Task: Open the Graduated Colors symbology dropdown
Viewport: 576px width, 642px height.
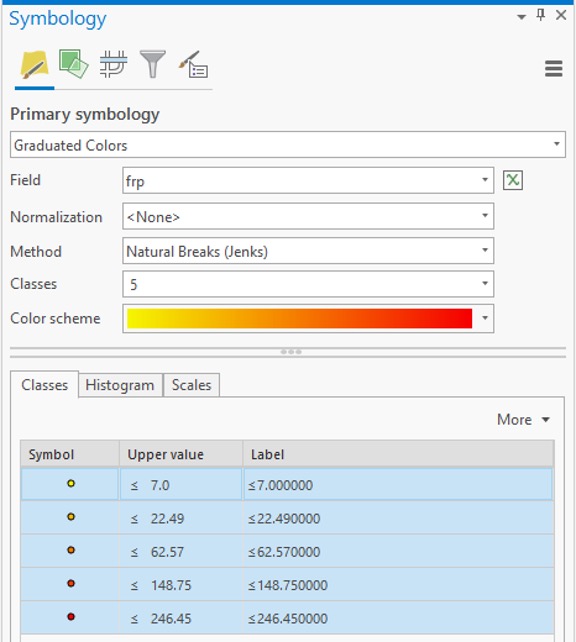Action: point(288,145)
